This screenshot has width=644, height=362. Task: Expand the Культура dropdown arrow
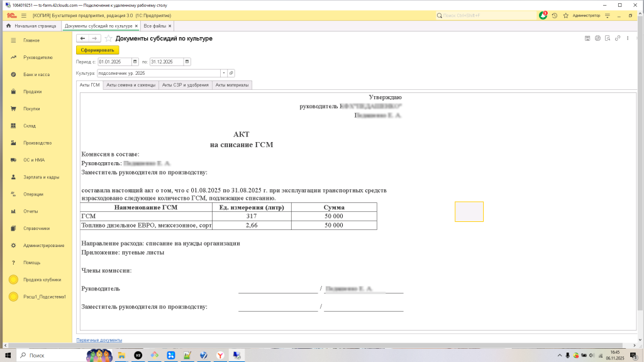tap(224, 73)
